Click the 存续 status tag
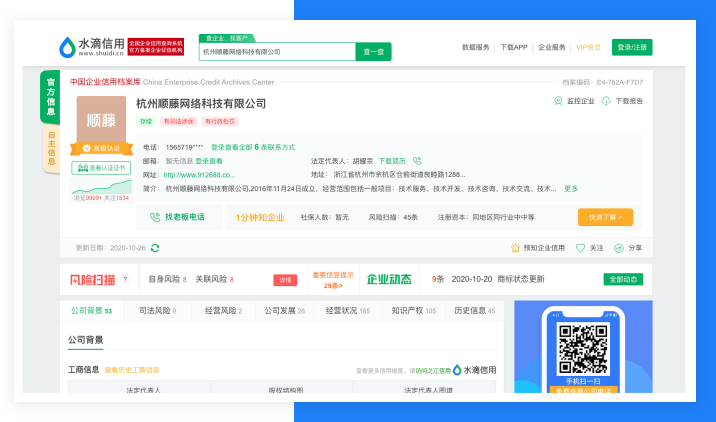 point(146,121)
